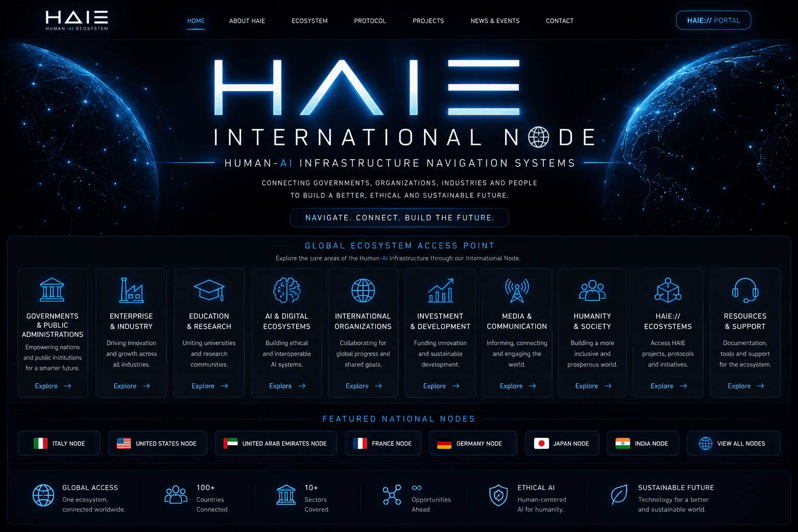Click the Ethical AI shield icon
Screen dimensions: 798x532
498,495
